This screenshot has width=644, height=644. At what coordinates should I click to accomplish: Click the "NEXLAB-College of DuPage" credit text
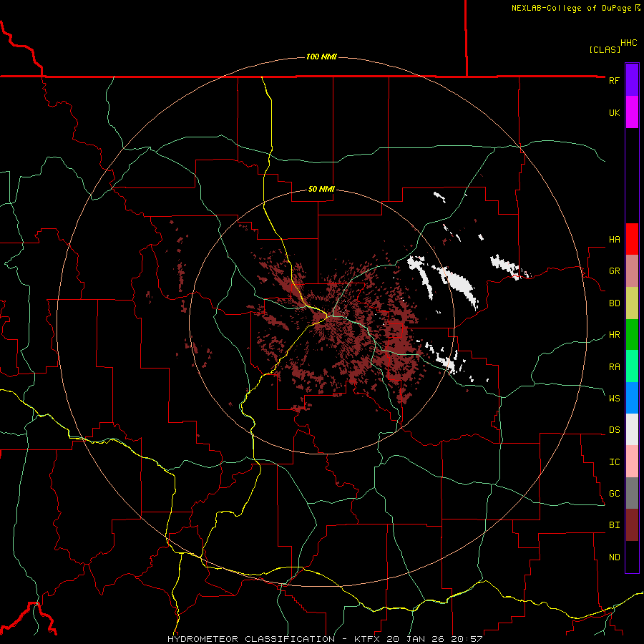coord(572,8)
